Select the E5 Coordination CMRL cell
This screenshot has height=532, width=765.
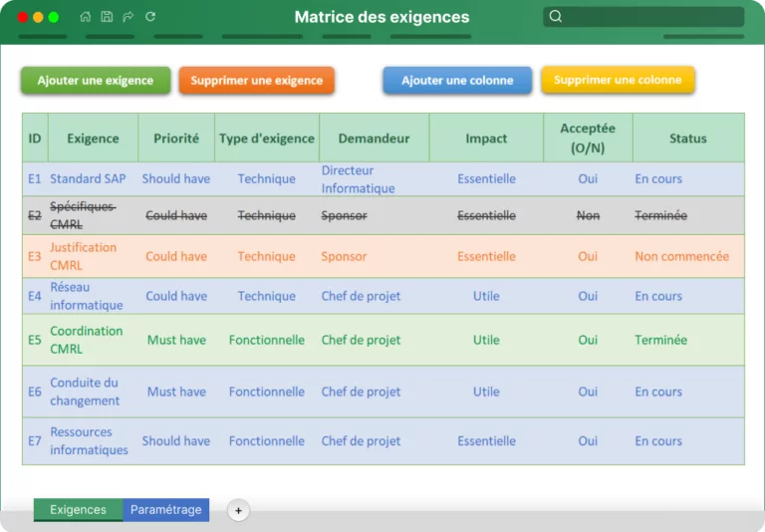pyautogui.click(x=93, y=340)
